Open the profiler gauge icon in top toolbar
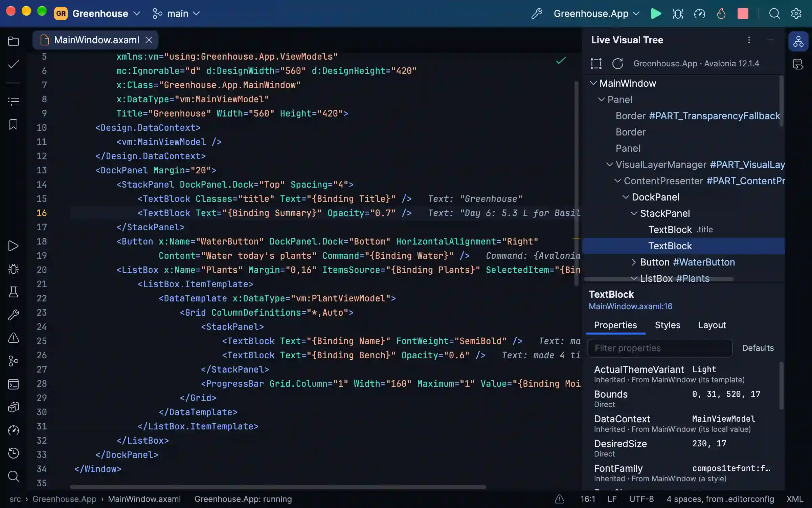Screen dimensions: 812x508 point(699,14)
